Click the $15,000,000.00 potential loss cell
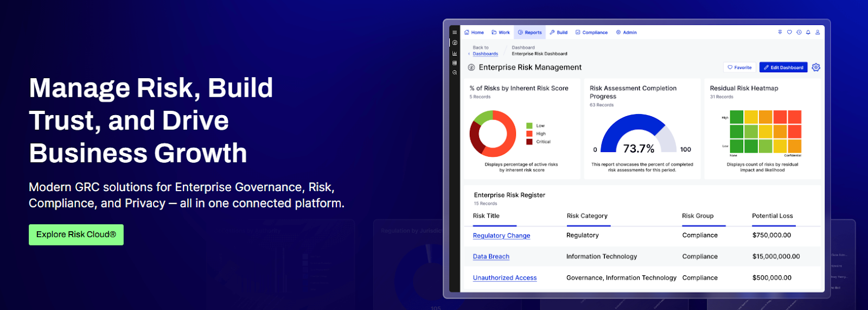This screenshot has height=310, width=868. [776, 256]
